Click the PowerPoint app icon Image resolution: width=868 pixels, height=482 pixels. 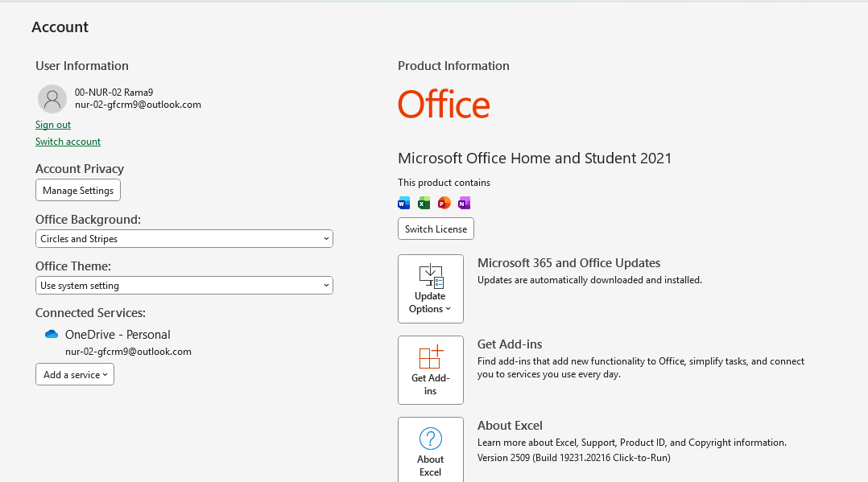[444, 203]
